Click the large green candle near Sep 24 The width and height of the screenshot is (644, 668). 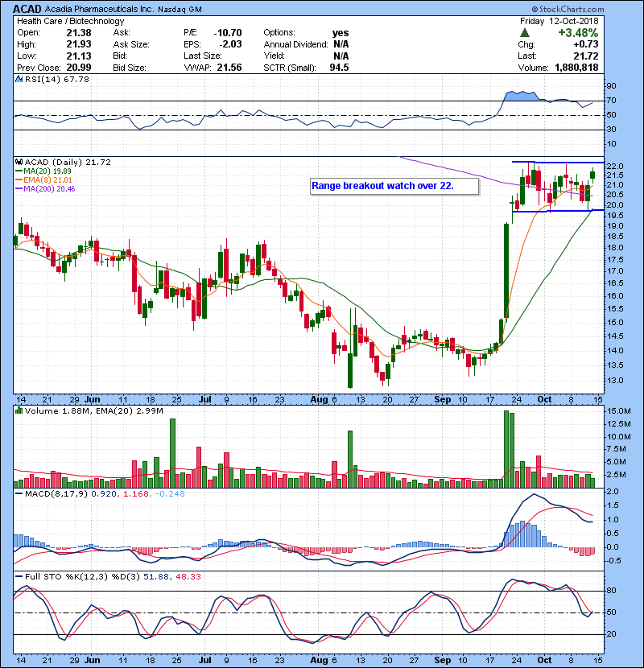pos(506,270)
